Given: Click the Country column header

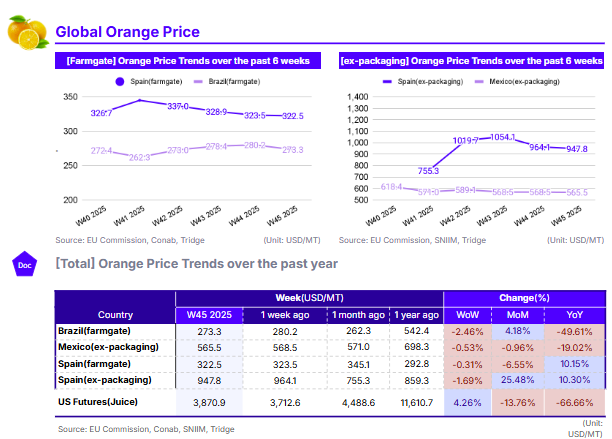Looking at the screenshot, I should (x=115, y=314).
